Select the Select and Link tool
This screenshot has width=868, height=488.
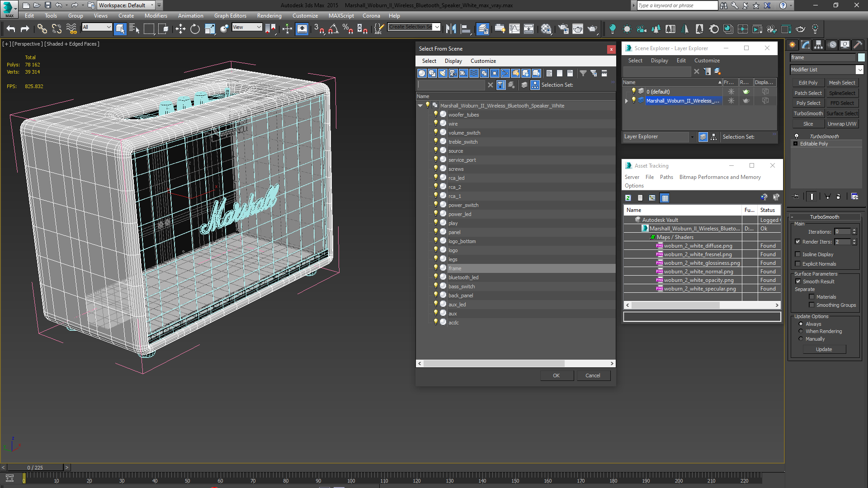(42, 29)
